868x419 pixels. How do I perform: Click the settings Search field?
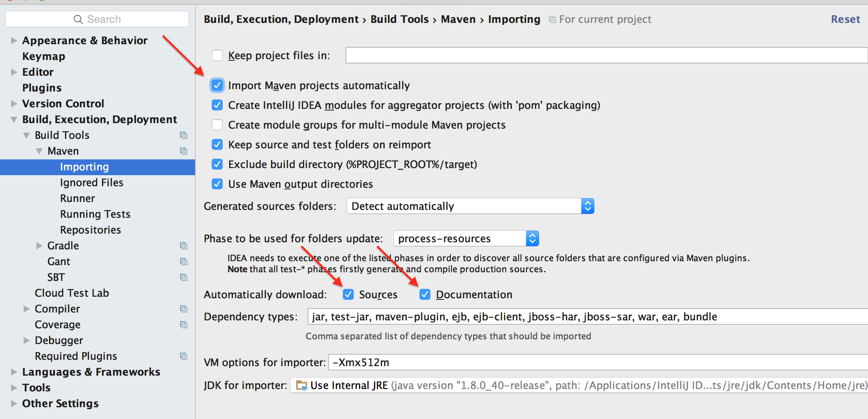[97, 19]
